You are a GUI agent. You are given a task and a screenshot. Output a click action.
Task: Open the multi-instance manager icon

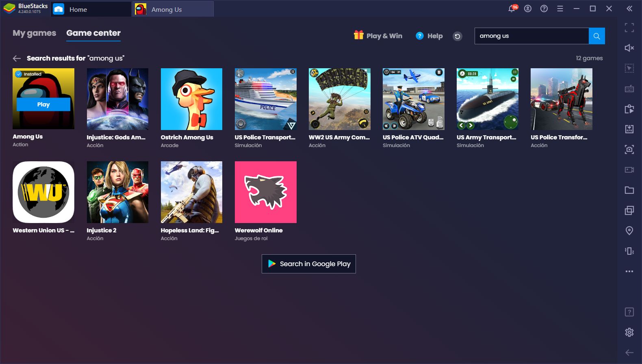click(x=629, y=210)
